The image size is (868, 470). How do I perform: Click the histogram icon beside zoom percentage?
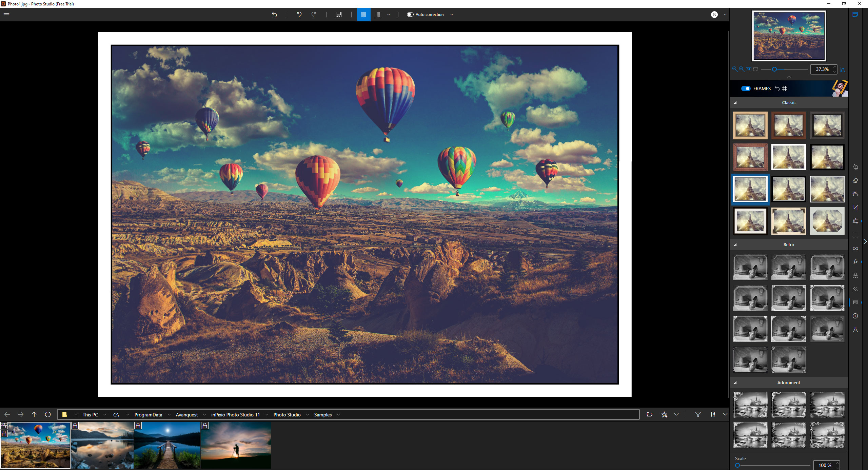pyautogui.click(x=843, y=69)
